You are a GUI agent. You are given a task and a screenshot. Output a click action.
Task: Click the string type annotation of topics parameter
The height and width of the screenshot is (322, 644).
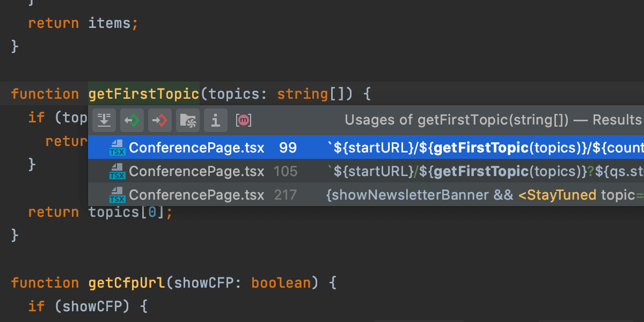point(302,93)
